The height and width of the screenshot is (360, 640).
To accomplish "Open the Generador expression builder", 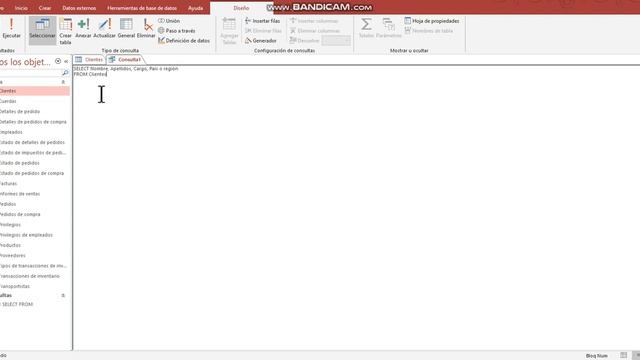I will point(261,41).
